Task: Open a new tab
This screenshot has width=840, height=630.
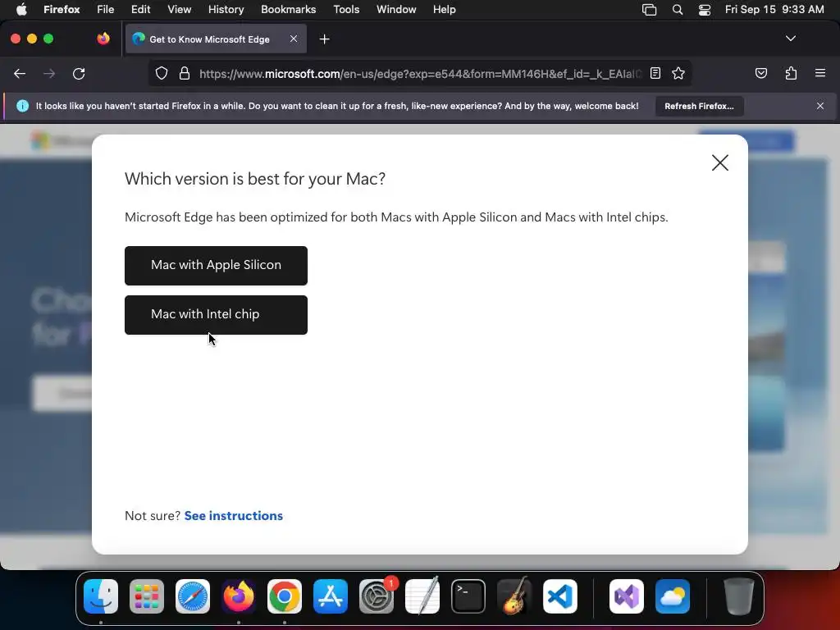Action: tap(324, 39)
